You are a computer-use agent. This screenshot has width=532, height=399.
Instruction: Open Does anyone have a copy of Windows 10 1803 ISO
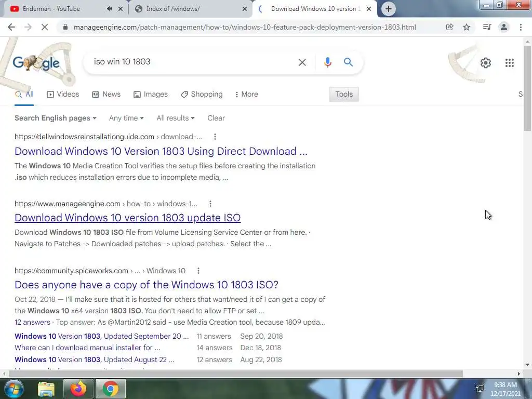(x=147, y=285)
